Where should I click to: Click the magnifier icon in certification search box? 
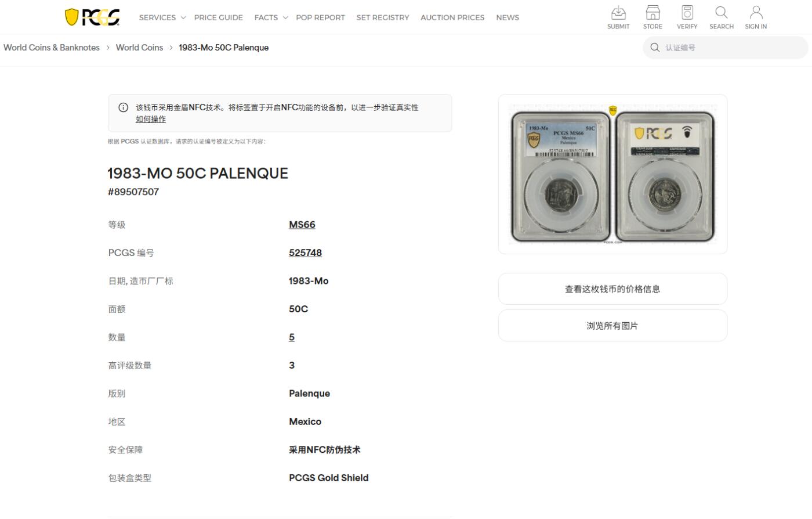tap(655, 48)
